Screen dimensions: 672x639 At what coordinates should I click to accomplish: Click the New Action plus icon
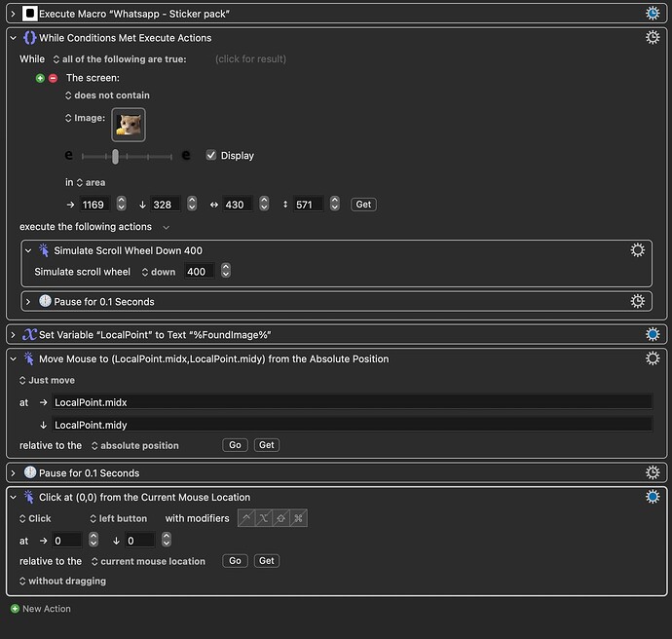15,609
